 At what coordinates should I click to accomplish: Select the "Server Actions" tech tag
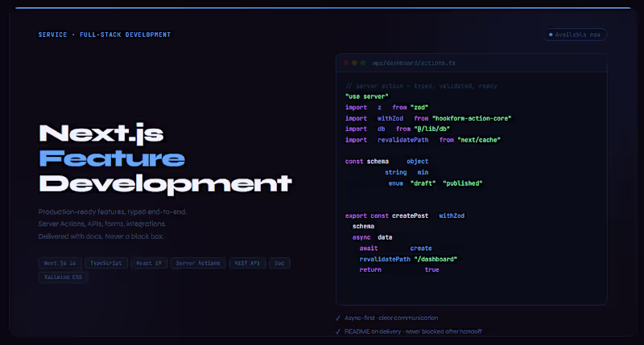pyautogui.click(x=198, y=263)
